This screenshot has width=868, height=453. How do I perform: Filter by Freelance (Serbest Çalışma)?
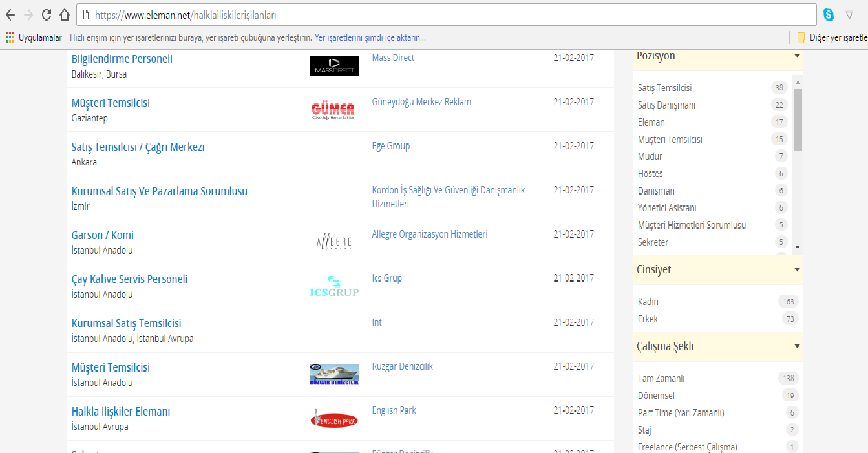click(x=688, y=447)
